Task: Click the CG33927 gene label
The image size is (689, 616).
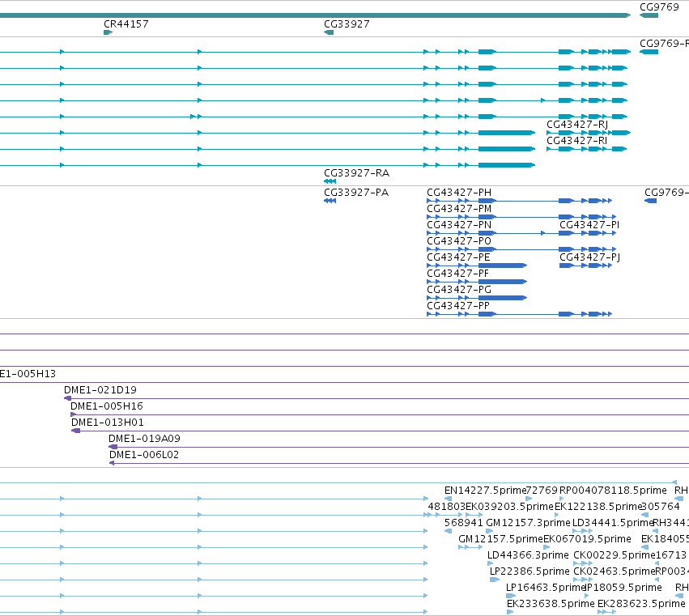Action: [347, 24]
